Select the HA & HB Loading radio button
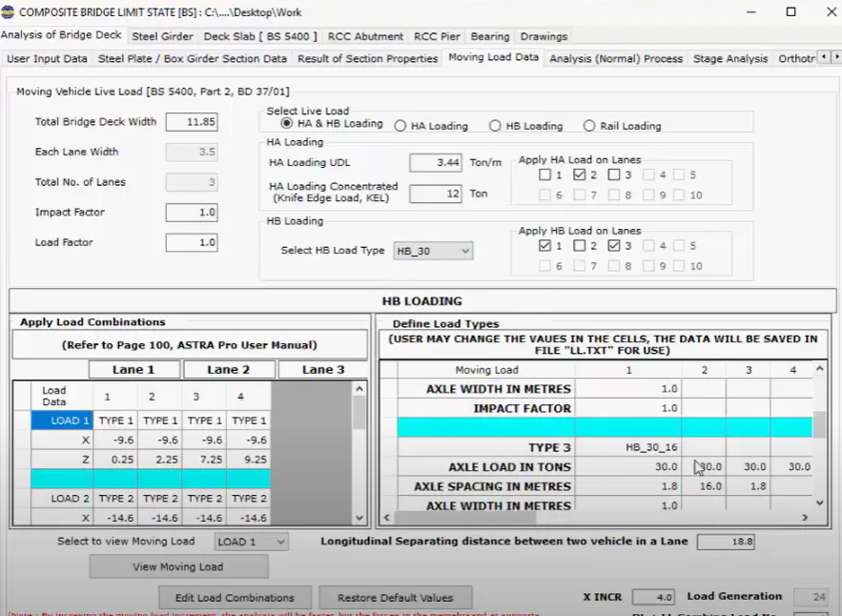Image resolution: width=842 pixels, height=616 pixels. click(287, 124)
